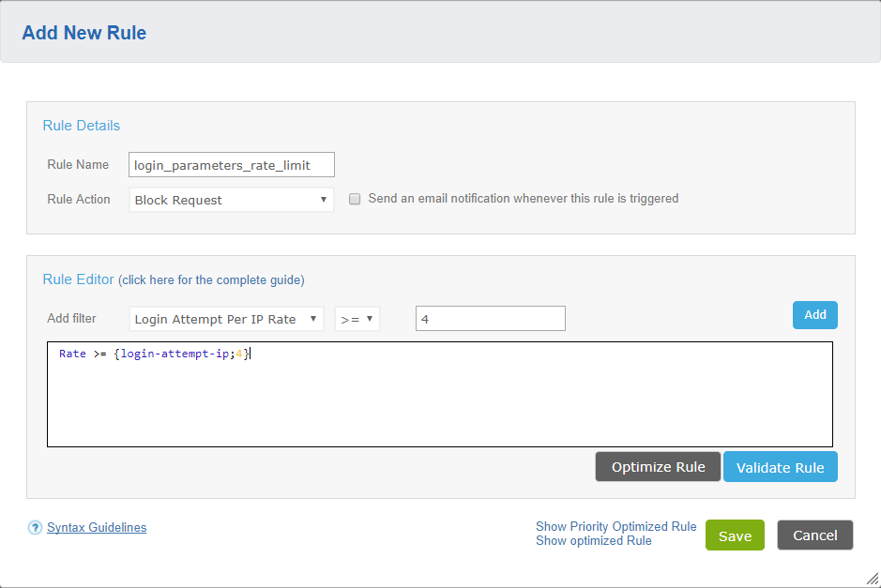881x588 pixels.
Task: Click the Rule Editor heading text
Action: coord(78,279)
